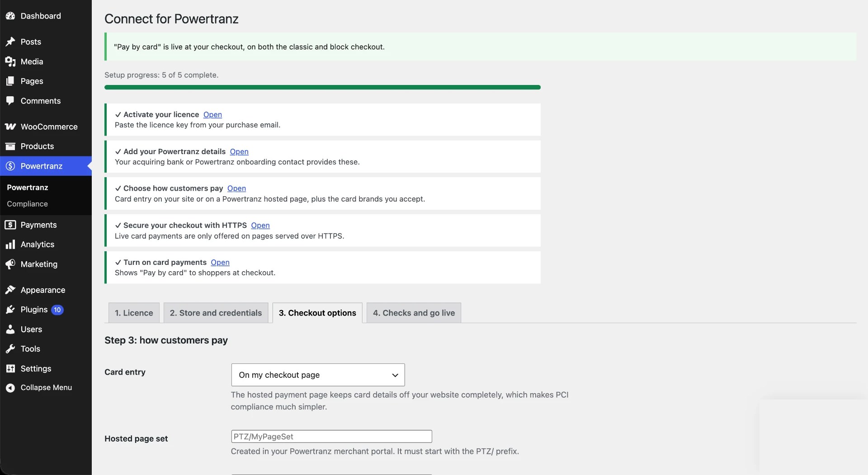The height and width of the screenshot is (475, 868).
Task: Open the Analytics menu item
Action: tap(46, 245)
